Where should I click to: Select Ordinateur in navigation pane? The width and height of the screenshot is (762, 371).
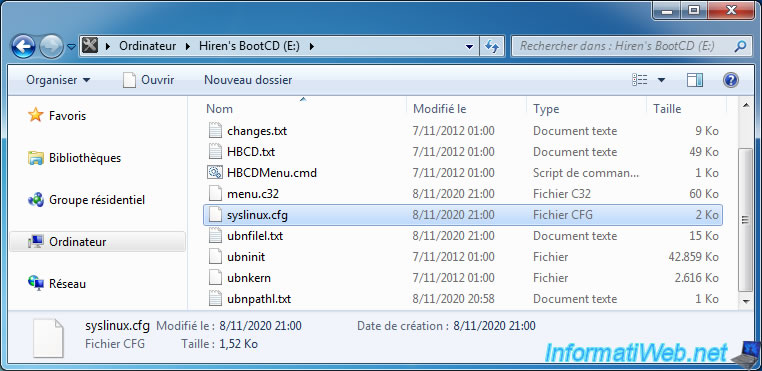[x=97, y=242]
